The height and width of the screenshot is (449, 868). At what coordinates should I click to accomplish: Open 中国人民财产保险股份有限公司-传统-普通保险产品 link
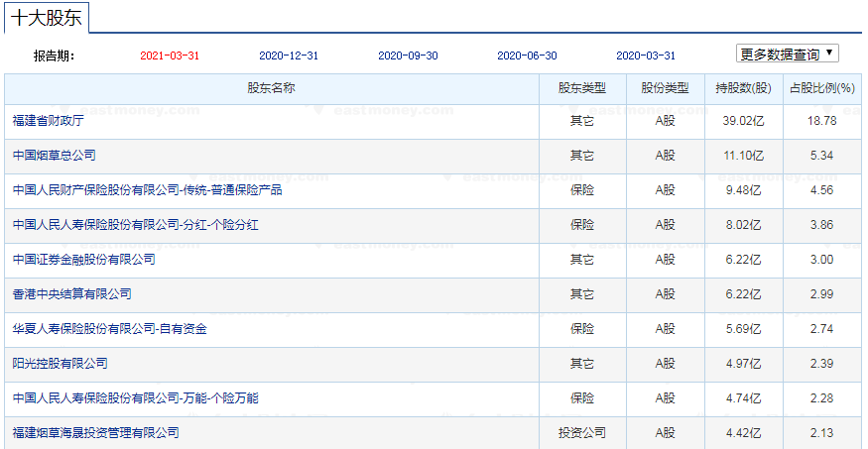(x=147, y=190)
